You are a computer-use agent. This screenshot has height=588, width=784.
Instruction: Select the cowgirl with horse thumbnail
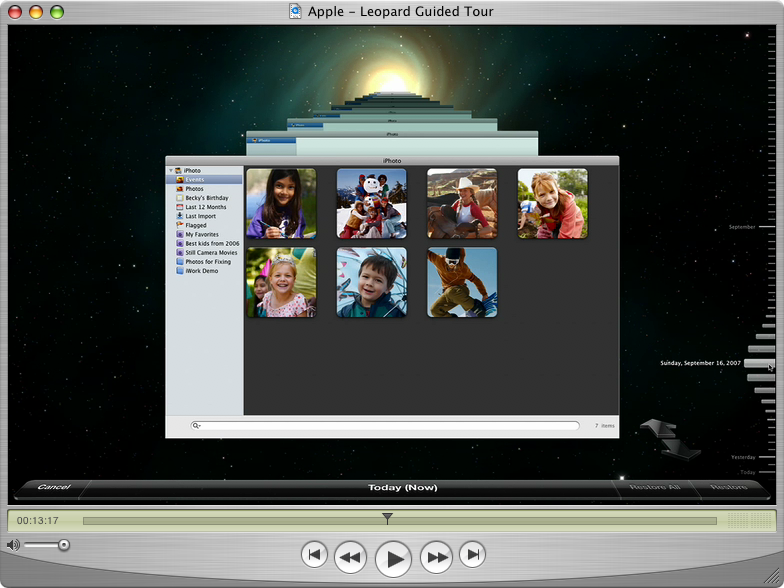pos(462,204)
